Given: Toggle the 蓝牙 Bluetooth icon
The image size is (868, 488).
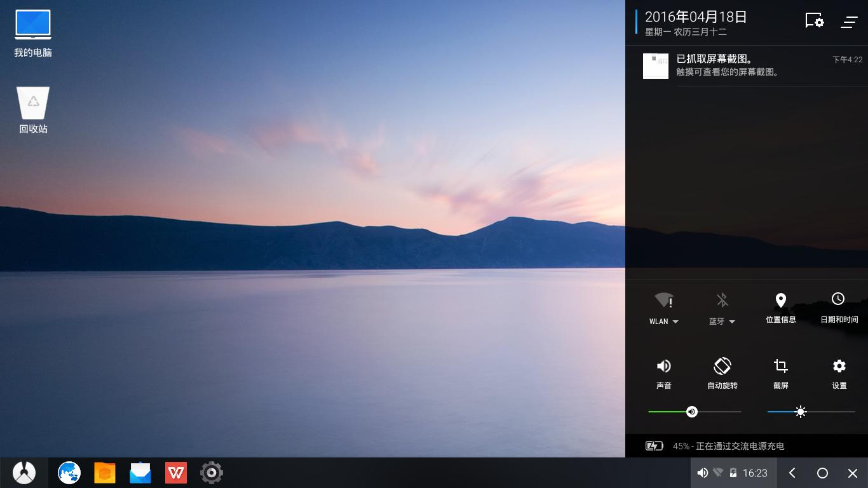Looking at the screenshot, I should (722, 300).
